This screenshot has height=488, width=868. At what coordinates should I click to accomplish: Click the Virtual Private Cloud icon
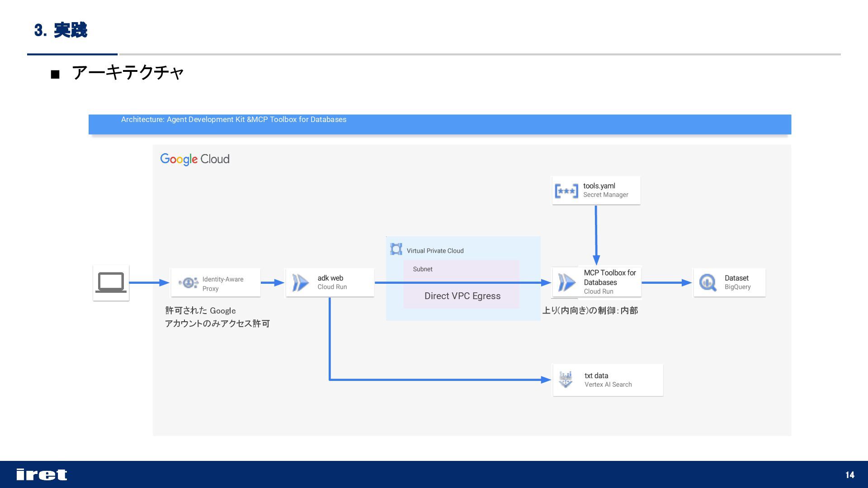(396, 249)
